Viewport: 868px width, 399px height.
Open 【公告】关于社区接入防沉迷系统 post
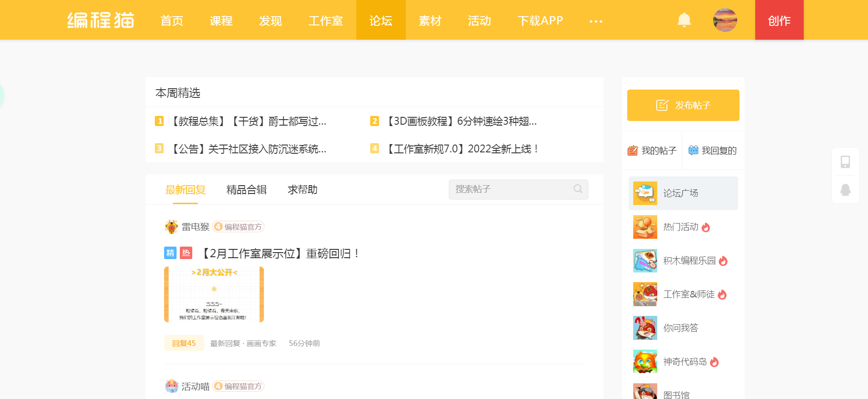click(249, 149)
